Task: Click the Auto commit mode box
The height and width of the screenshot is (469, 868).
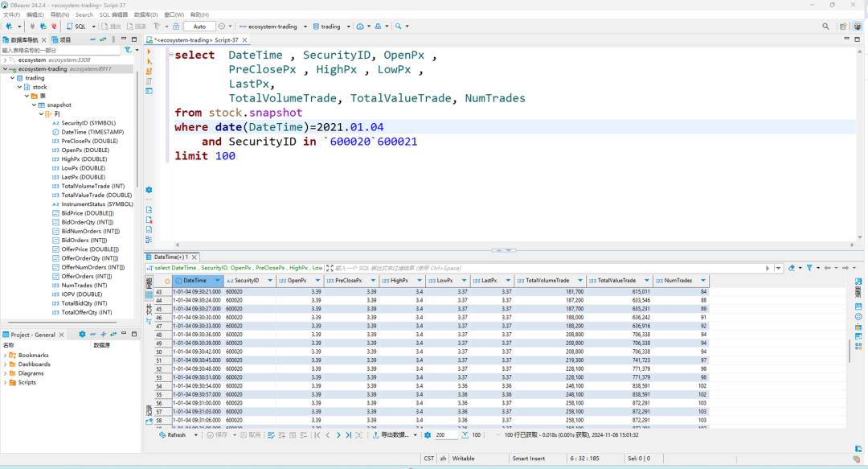Action: (199, 26)
